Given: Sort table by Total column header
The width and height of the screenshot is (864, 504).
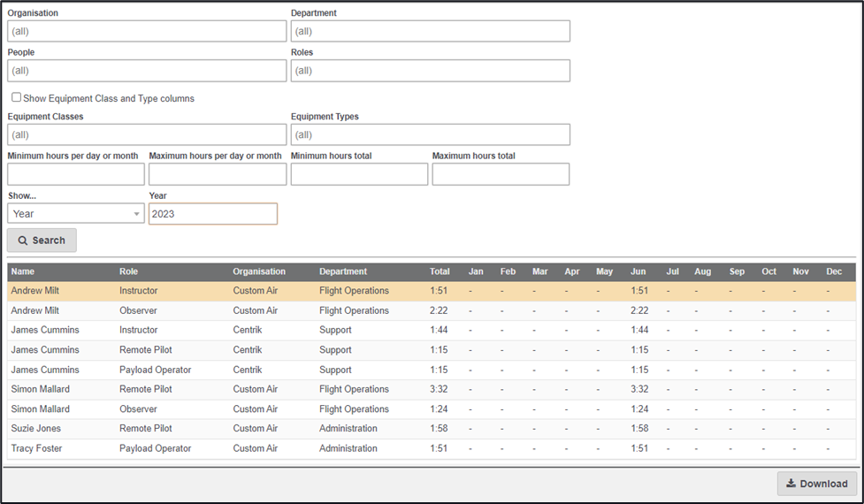Looking at the screenshot, I should pos(440,271).
